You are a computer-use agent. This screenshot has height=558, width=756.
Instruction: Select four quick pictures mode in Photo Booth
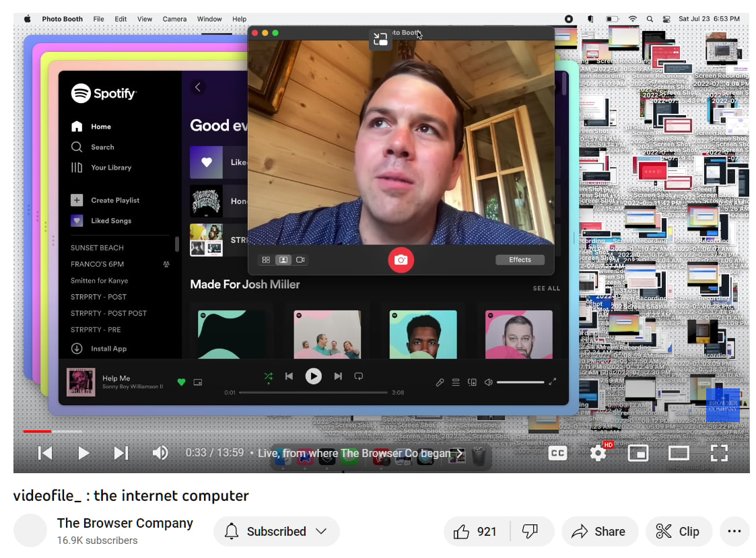[x=266, y=260]
